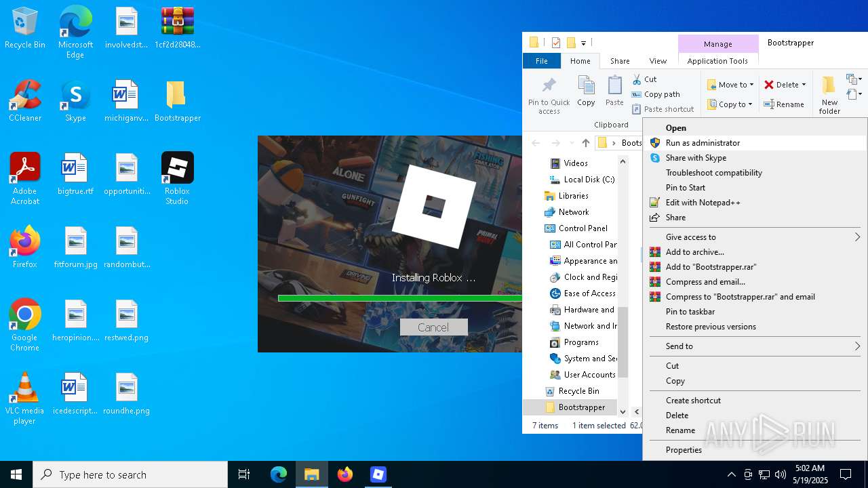Viewport: 868px width, 488px height.
Task: Click Pin to Quick access in ribbon
Action: (549, 96)
